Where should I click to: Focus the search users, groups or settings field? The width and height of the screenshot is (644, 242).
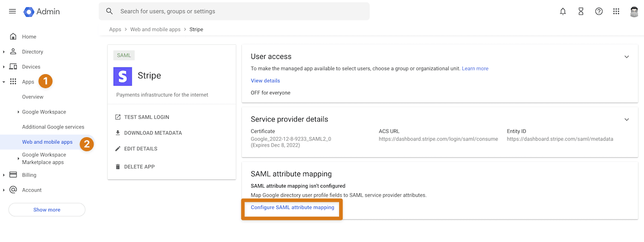click(234, 11)
